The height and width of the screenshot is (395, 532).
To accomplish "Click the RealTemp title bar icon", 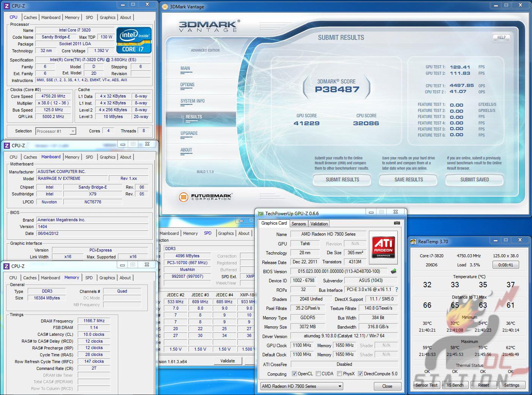I will (414, 241).
